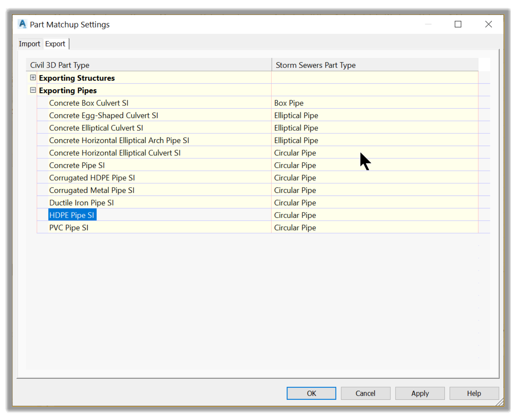Image resolution: width=517 pixels, height=420 pixels.
Task: Switch to the Import tab
Action: coord(29,44)
